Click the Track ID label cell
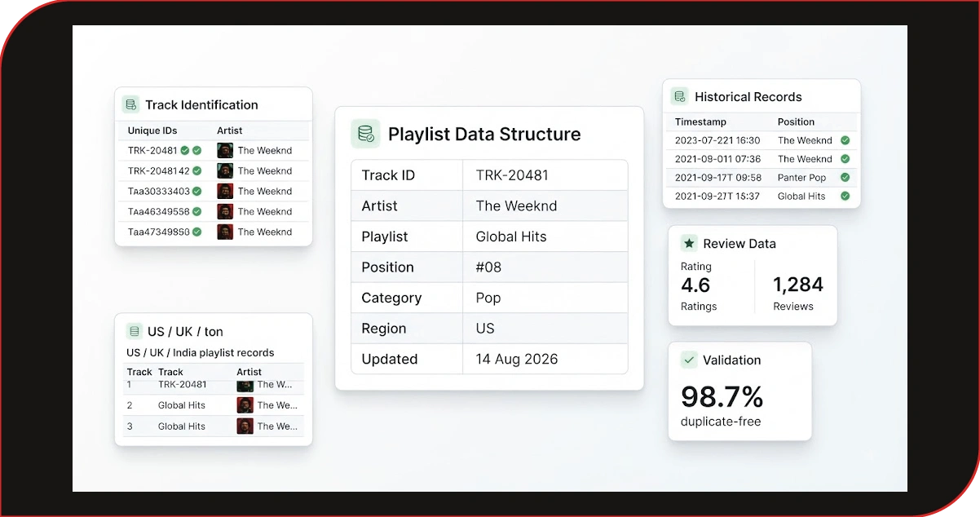This screenshot has height=517, width=980. point(407,175)
